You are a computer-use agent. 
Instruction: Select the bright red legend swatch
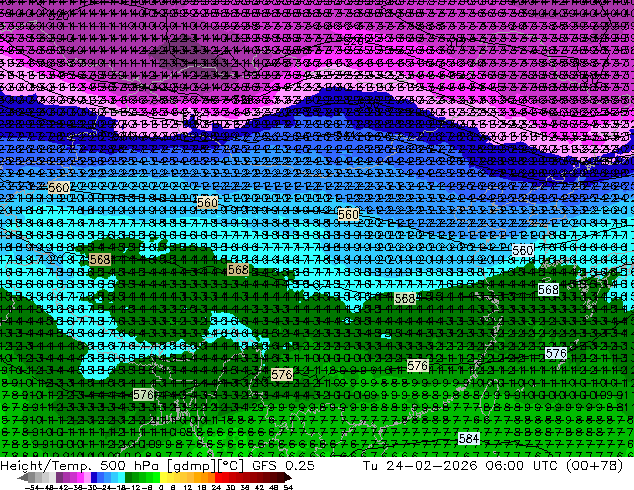coord(218,477)
